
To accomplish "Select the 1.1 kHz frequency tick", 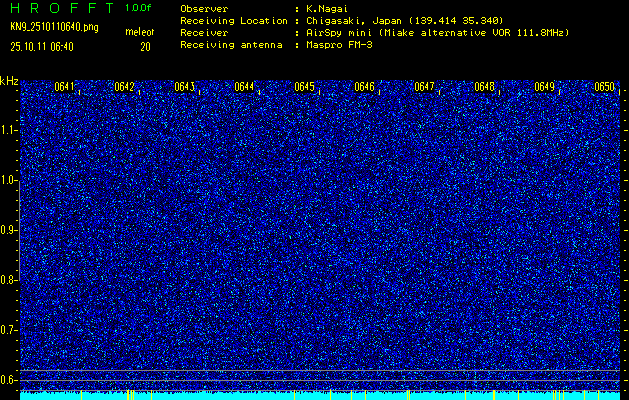I will [x=9, y=130].
